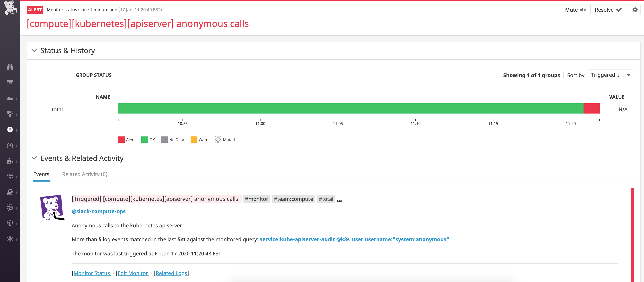Open the Notebooks sidebar icon

pyautogui.click(x=10, y=192)
